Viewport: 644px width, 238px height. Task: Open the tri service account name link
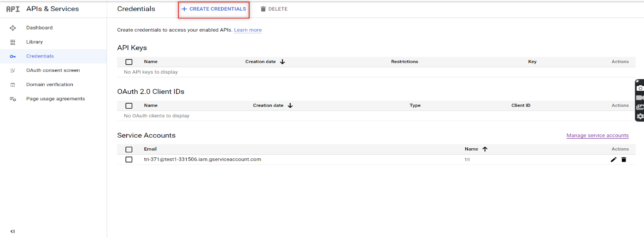click(467, 159)
